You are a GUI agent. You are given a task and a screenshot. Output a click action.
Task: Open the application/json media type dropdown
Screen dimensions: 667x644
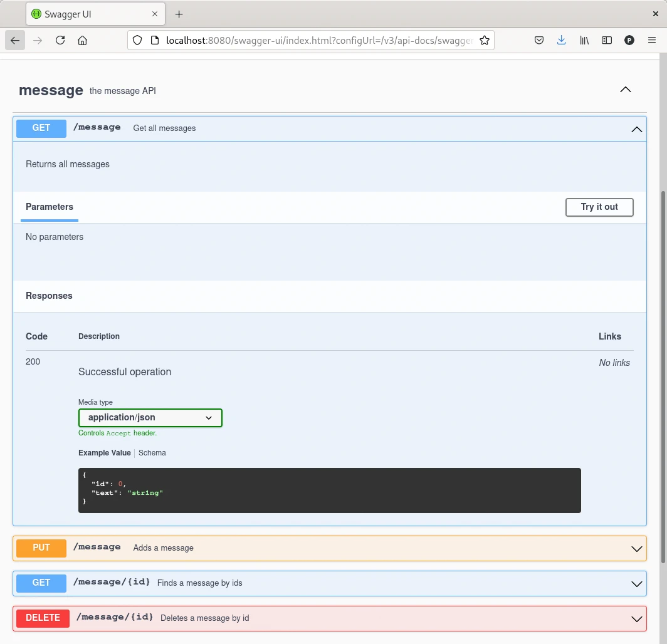click(x=150, y=418)
